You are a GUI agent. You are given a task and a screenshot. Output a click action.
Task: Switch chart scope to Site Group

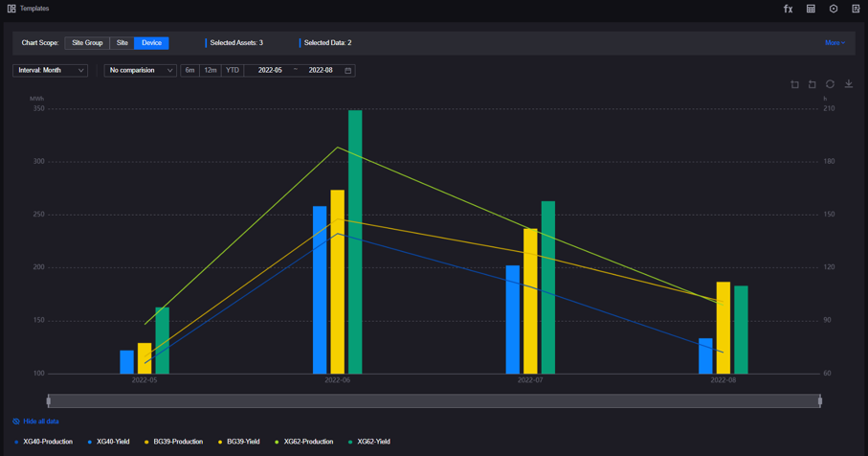pyautogui.click(x=87, y=43)
